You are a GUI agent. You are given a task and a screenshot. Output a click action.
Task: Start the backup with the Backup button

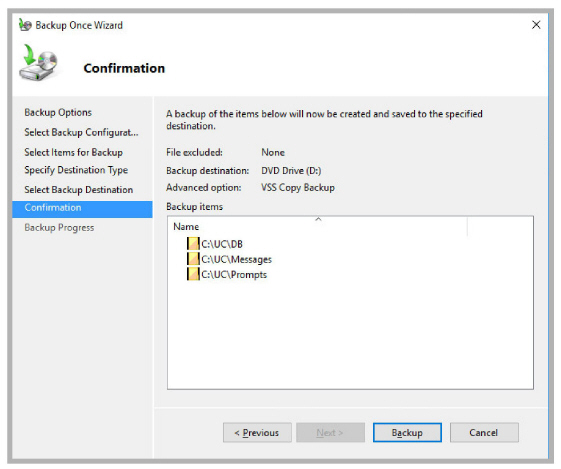(x=407, y=433)
